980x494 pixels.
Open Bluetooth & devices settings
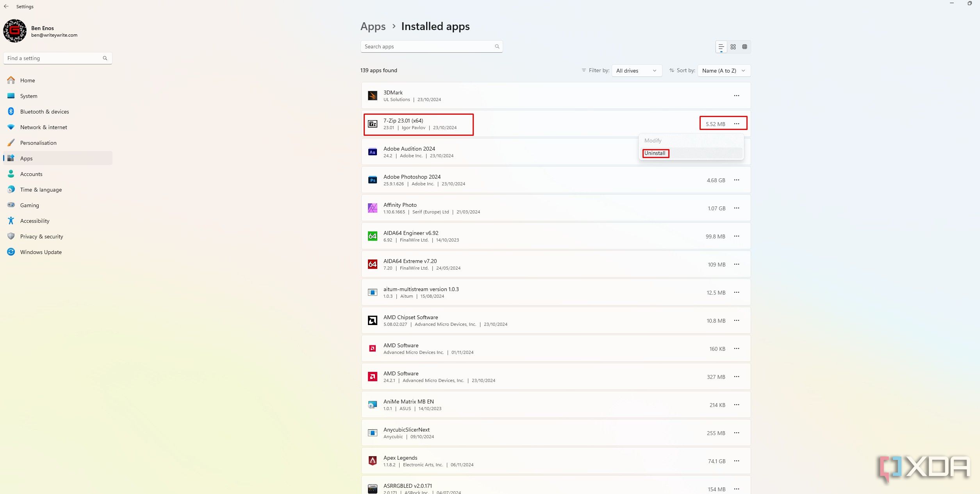[x=58, y=112]
